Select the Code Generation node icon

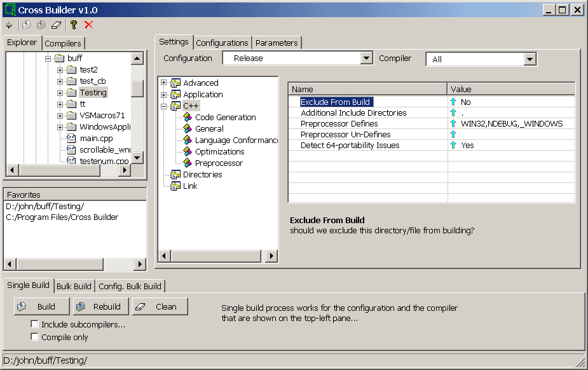(x=188, y=118)
